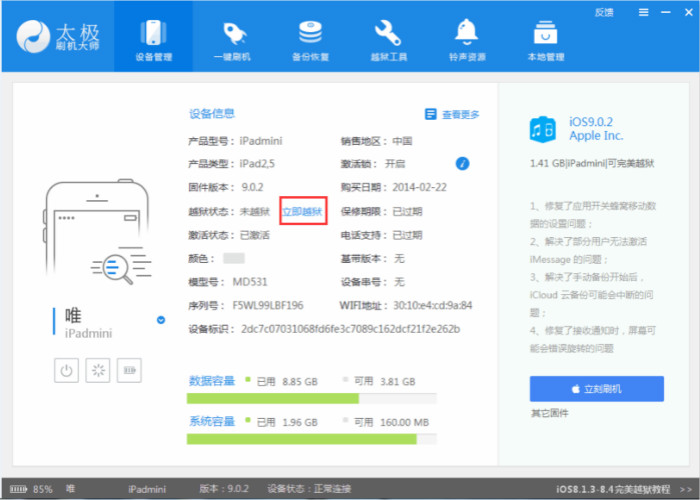Click the iOS firmware music icon

pyautogui.click(x=542, y=129)
